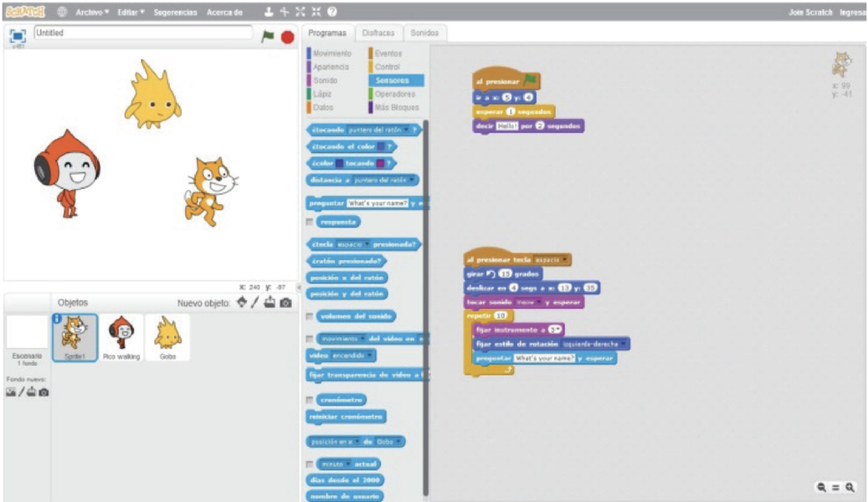Enable the respuesta reporter checkbox
The height and width of the screenshot is (502, 868).
[310, 222]
